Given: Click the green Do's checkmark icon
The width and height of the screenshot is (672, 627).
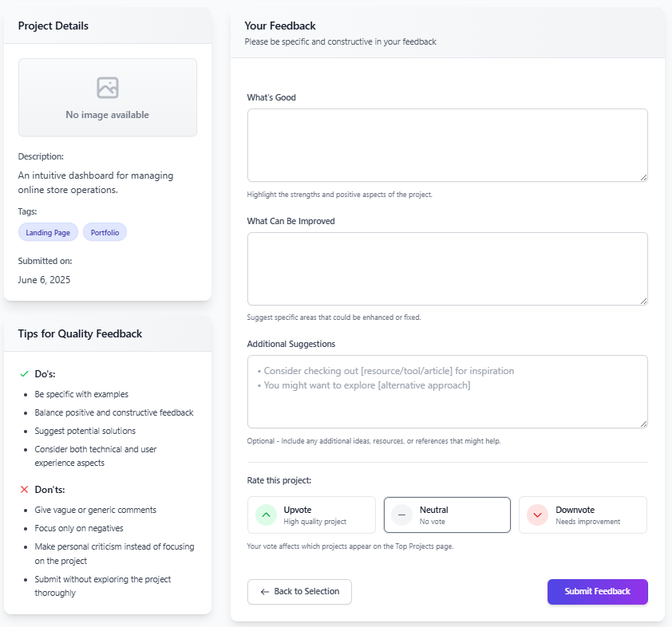Looking at the screenshot, I should (x=25, y=374).
